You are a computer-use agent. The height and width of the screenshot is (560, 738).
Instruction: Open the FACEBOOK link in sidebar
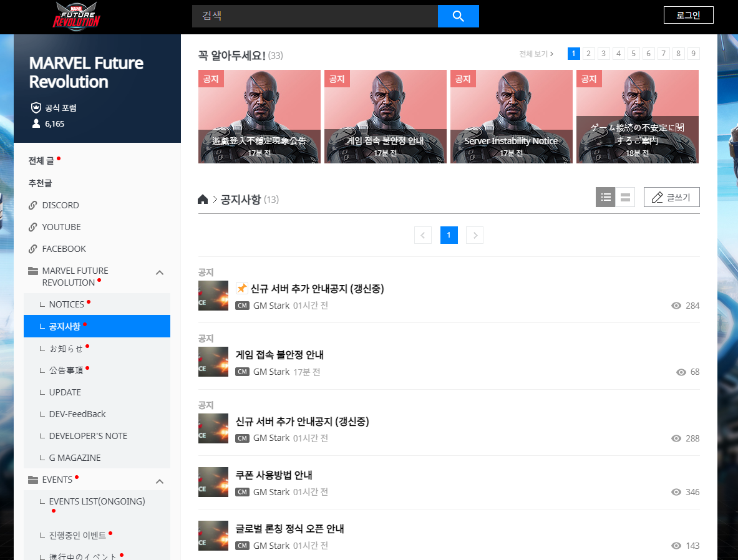coord(64,249)
